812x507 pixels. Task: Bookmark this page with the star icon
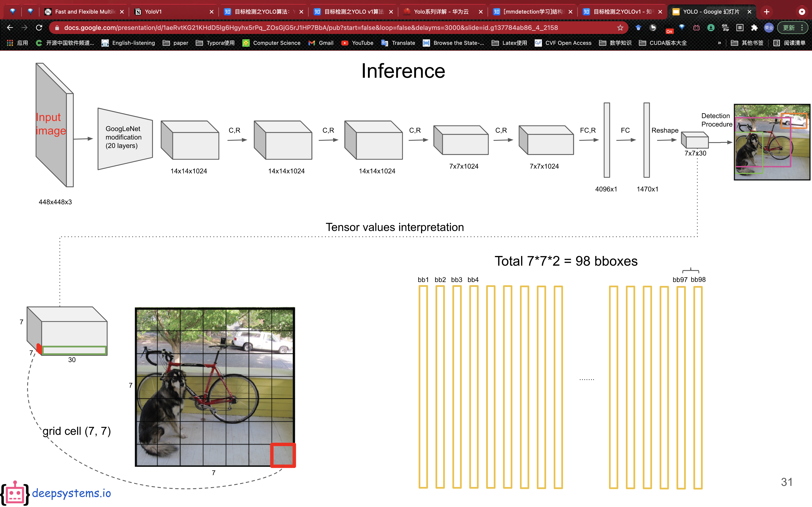coord(620,27)
